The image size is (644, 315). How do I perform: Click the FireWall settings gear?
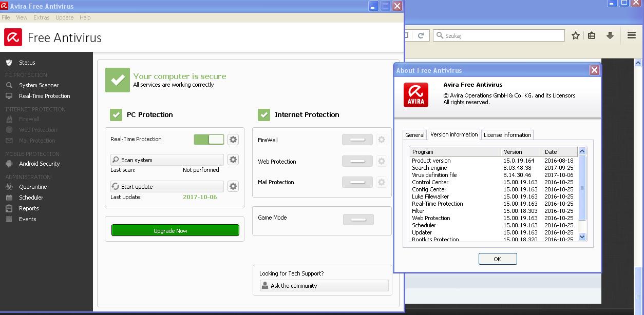click(381, 140)
